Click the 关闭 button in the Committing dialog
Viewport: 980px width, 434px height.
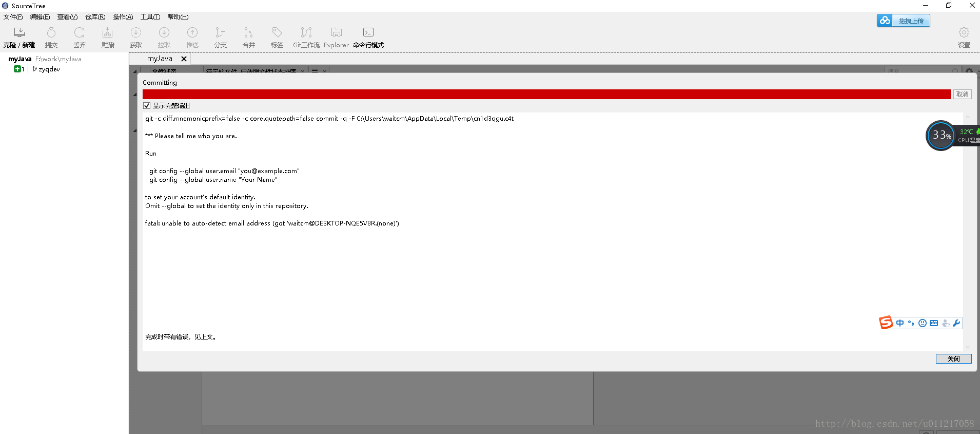953,358
